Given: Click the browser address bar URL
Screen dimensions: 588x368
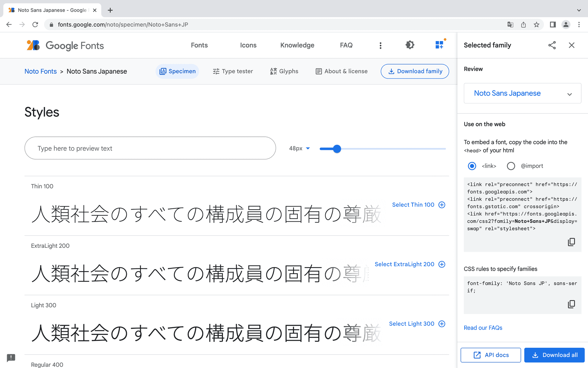Looking at the screenshot, I should tap(123, 25).
